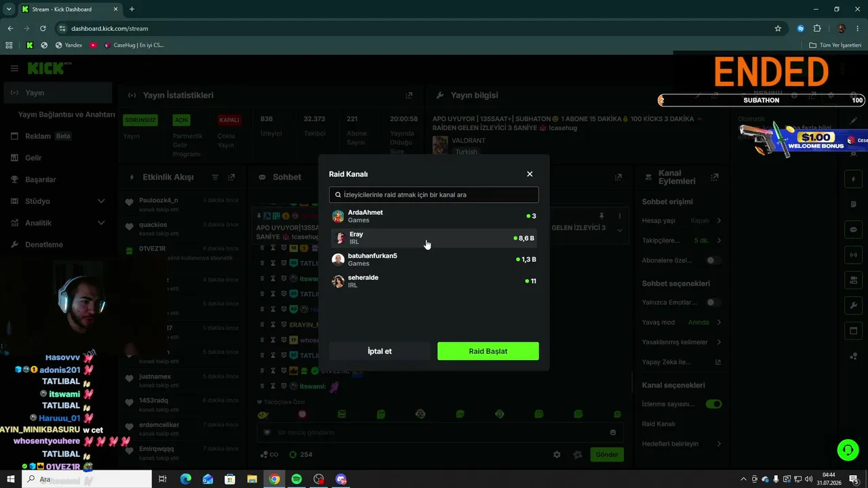Expand the pinned message chevron in chat
Viewport: 868px width, 488px height.
[619, 230]
